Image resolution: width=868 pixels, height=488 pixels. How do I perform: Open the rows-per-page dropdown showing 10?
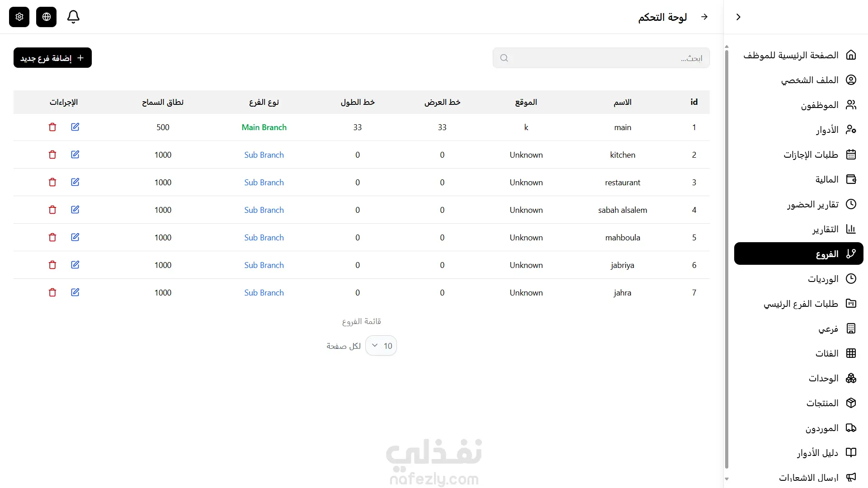click(381, 346)
